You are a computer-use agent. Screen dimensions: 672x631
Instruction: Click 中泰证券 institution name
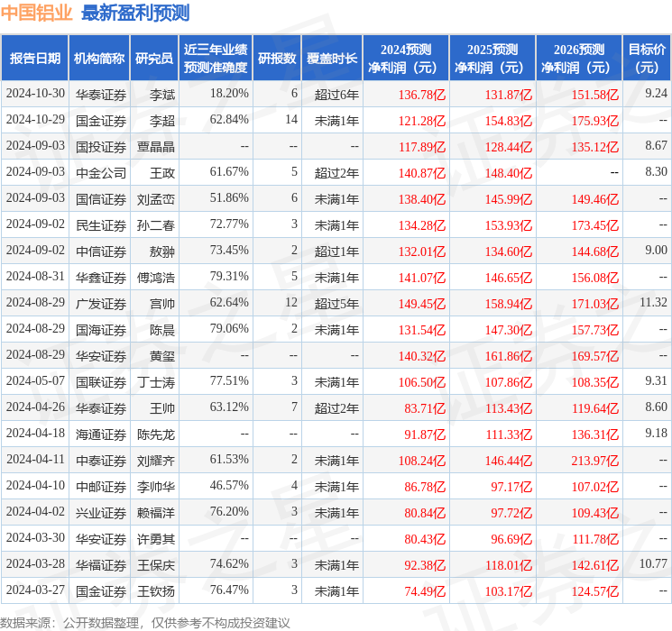click(101, 461)
